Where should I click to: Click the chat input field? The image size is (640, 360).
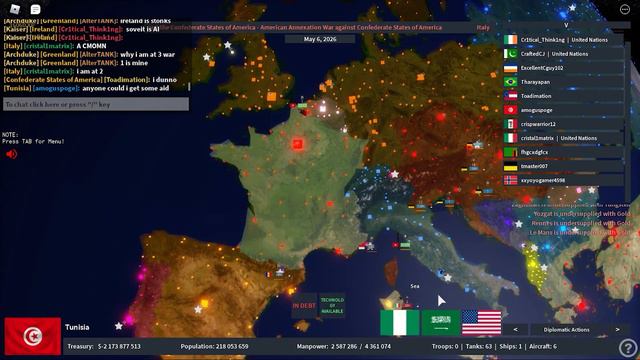click(x=96, y=104)
